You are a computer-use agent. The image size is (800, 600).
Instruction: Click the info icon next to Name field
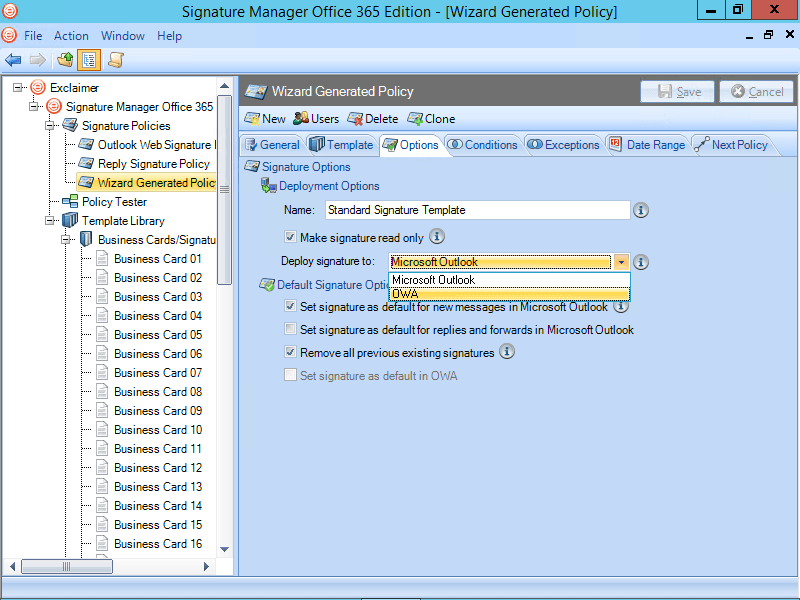641,210
